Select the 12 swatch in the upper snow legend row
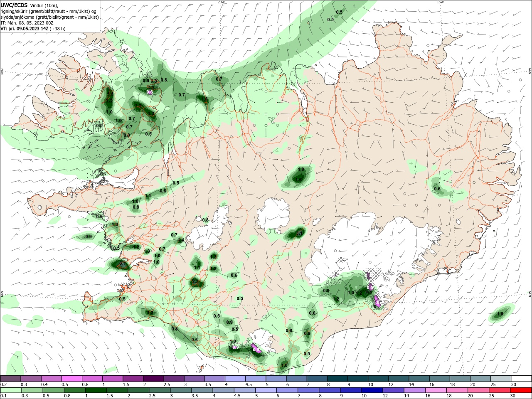This screenshot has width=532, height=399. tap(399, 379)
